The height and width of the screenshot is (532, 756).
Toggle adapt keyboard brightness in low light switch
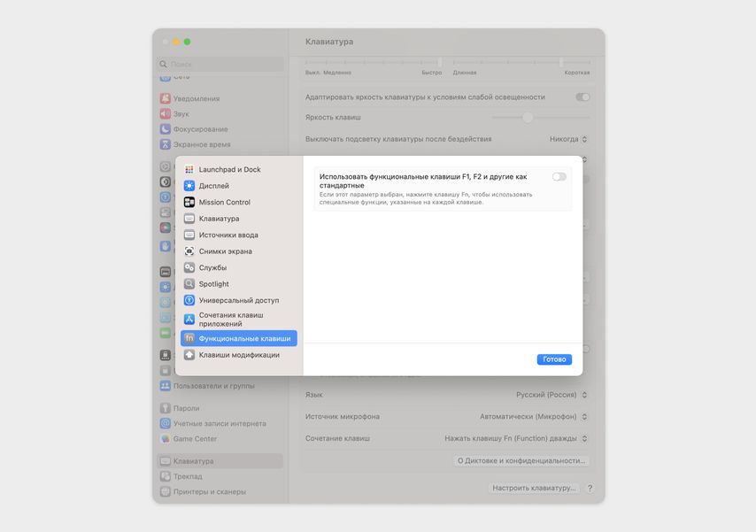click(x=582, y=97)
